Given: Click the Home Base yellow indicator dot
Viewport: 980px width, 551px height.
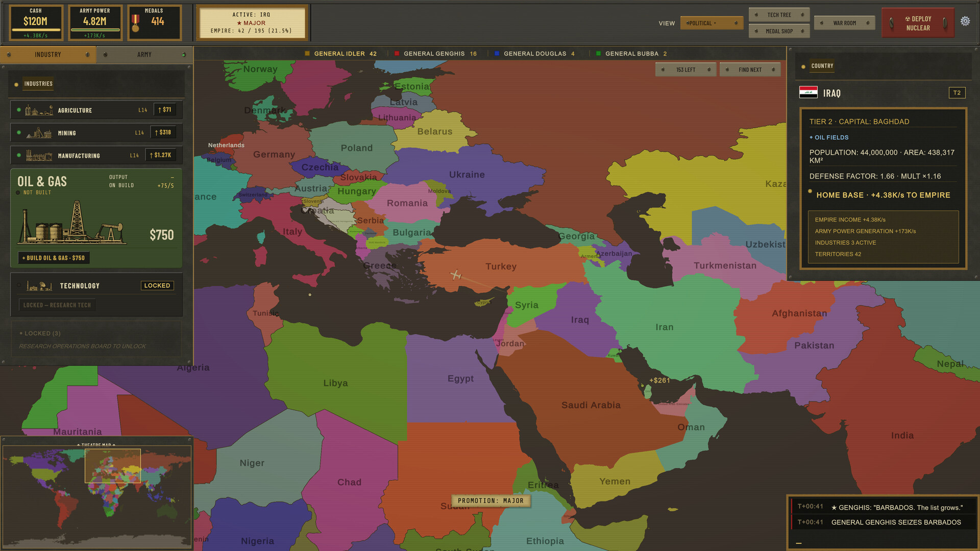Looking at the screenshot, I should tap(810, 191).
